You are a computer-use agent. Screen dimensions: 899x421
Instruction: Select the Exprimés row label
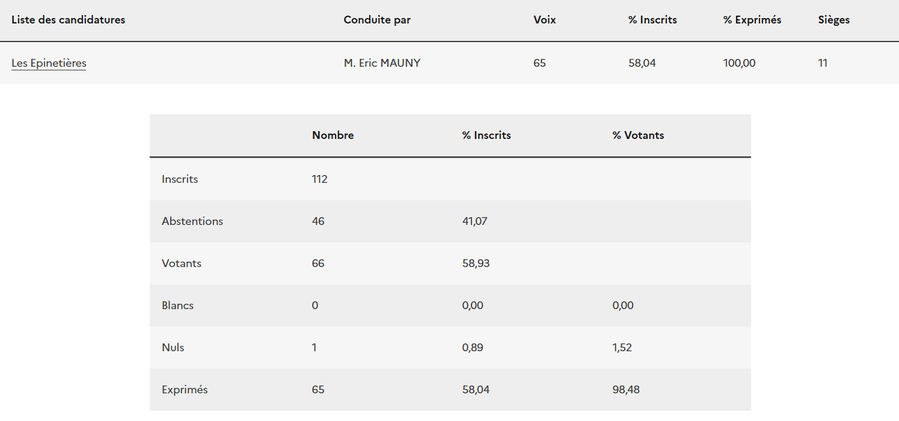pyautogui.click(x=185, y=389)
